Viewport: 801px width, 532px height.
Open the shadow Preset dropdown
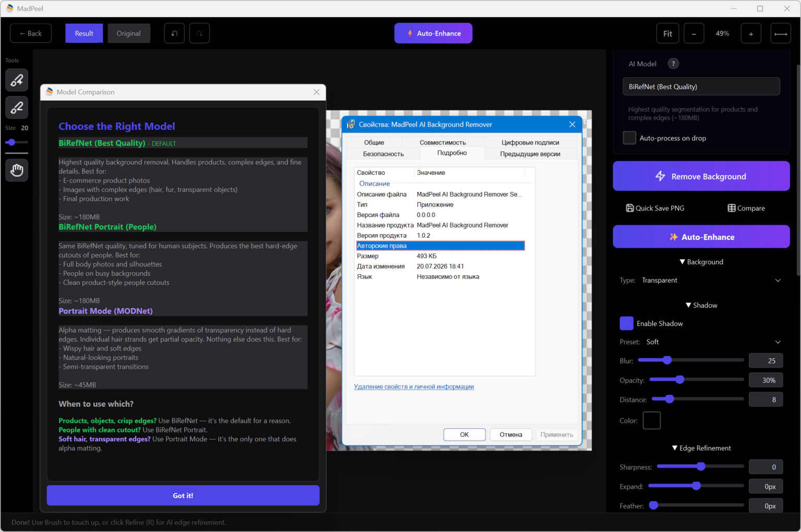pos(713,342)
